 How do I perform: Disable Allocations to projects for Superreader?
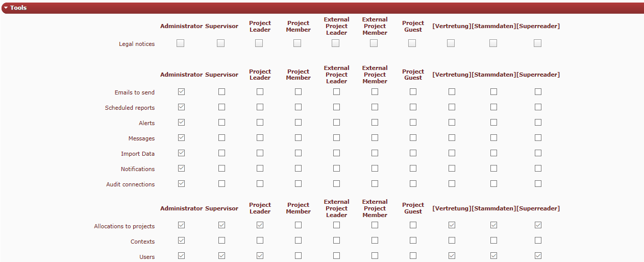pos(538,225)
